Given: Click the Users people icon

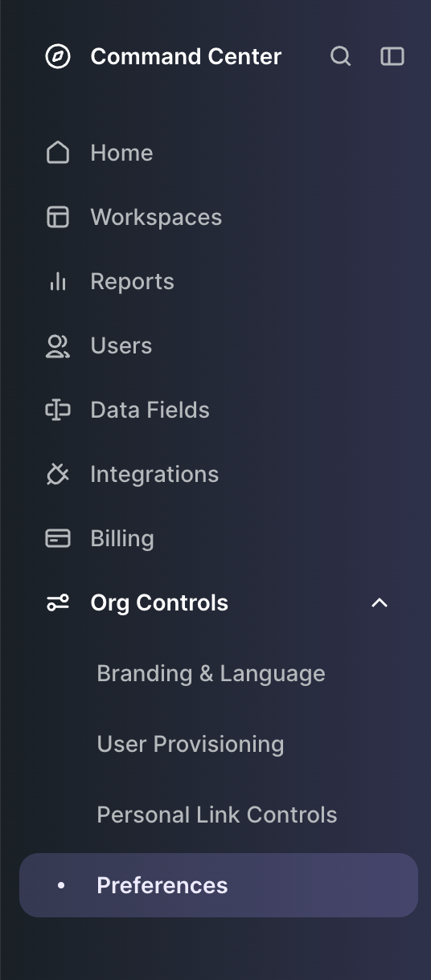Looking at the screenshot, I should pos(58,345).
